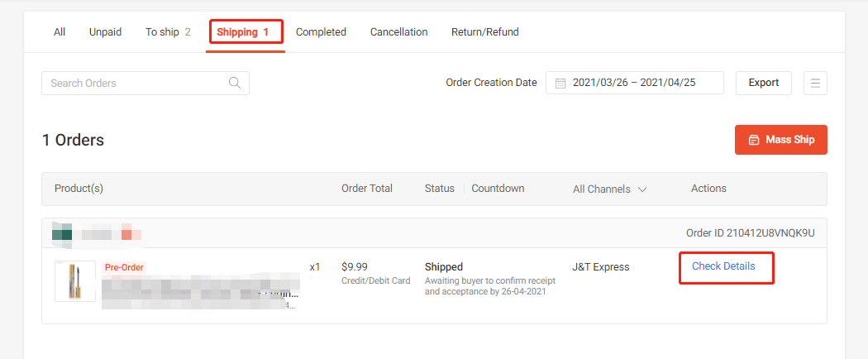Viewport: 868px width, 359px height.
Task: Open the Order Creation Date range picker
Action: point(635,83)
